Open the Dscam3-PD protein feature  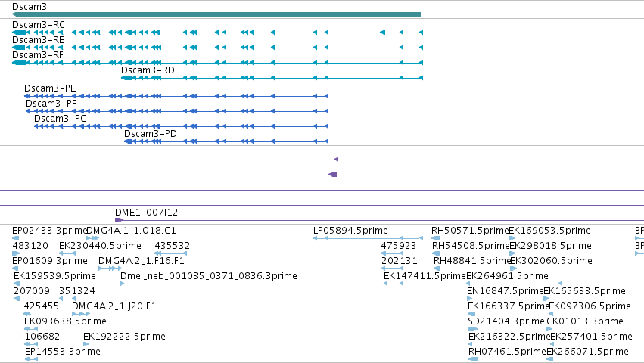pyautogui.click(x=226, y=141)
